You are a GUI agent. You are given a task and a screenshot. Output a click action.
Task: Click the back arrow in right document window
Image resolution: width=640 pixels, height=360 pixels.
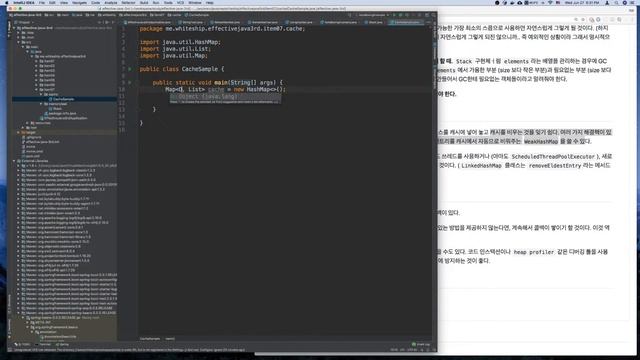click(576, 20)
